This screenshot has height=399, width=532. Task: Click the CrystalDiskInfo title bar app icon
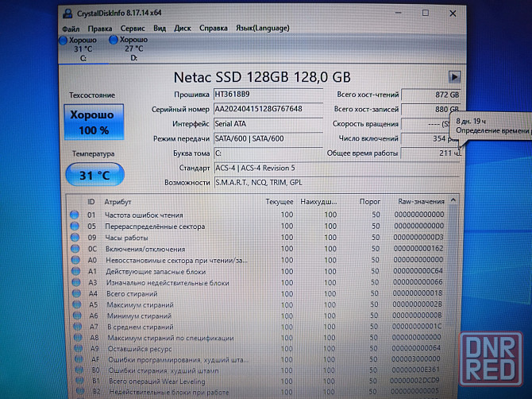click(x=67, y=14)
